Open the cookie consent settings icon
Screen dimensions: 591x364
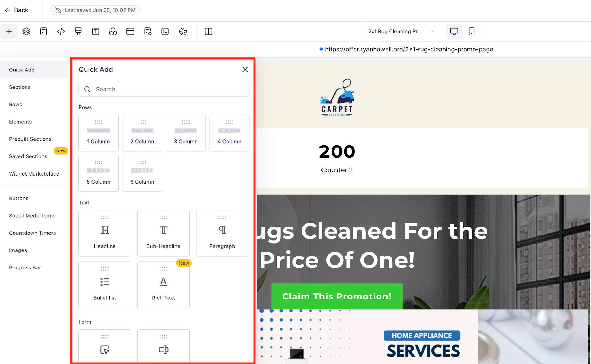click(x=183, y=31)
